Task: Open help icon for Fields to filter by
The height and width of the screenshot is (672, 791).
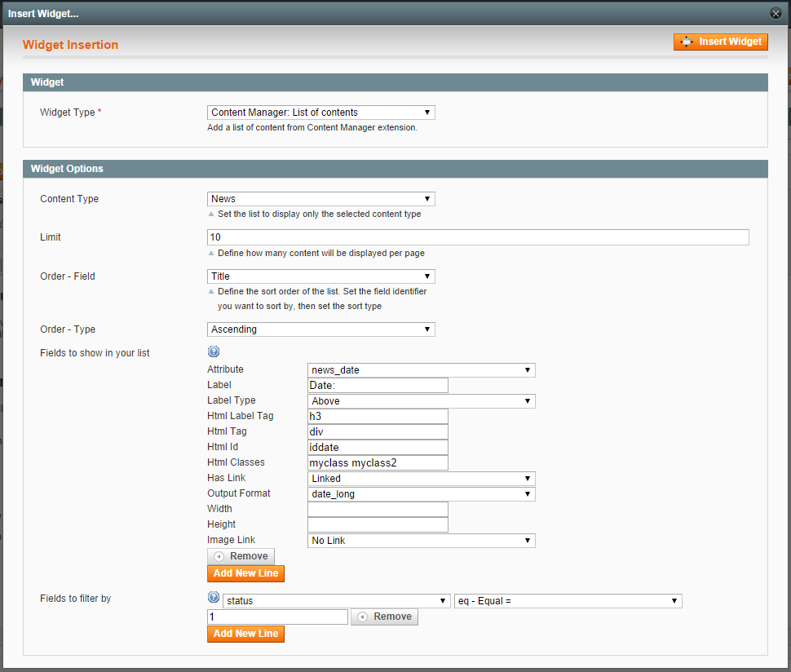Action: coord(214,597)
